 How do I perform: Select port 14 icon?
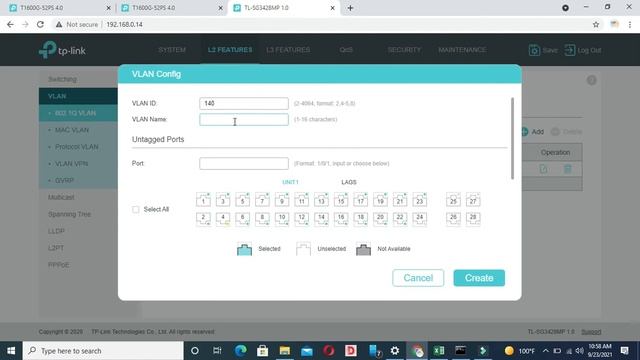(x=321, y=218)
